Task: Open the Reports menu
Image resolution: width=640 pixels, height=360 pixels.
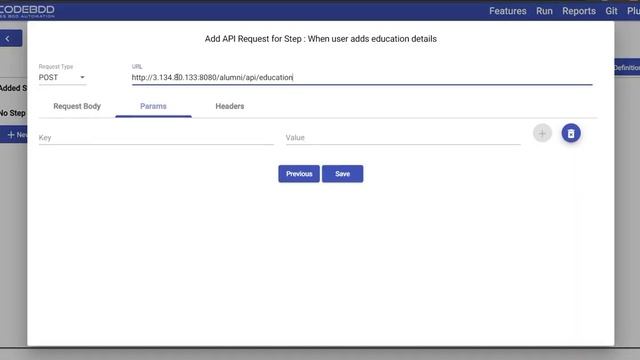Action: coord(579,11)
